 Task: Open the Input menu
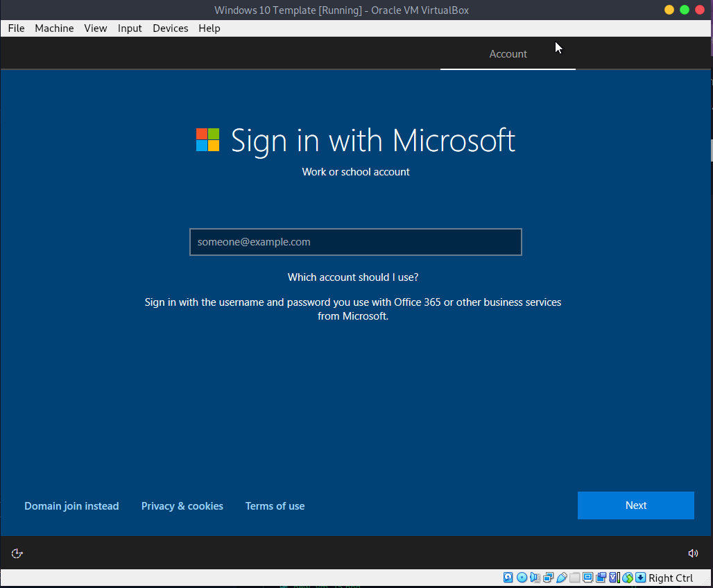[130, 28]
